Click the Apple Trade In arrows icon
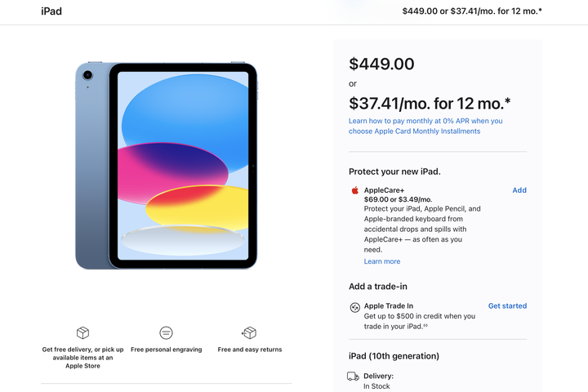This screenshot has width=588, height=392. pos(354,307)
